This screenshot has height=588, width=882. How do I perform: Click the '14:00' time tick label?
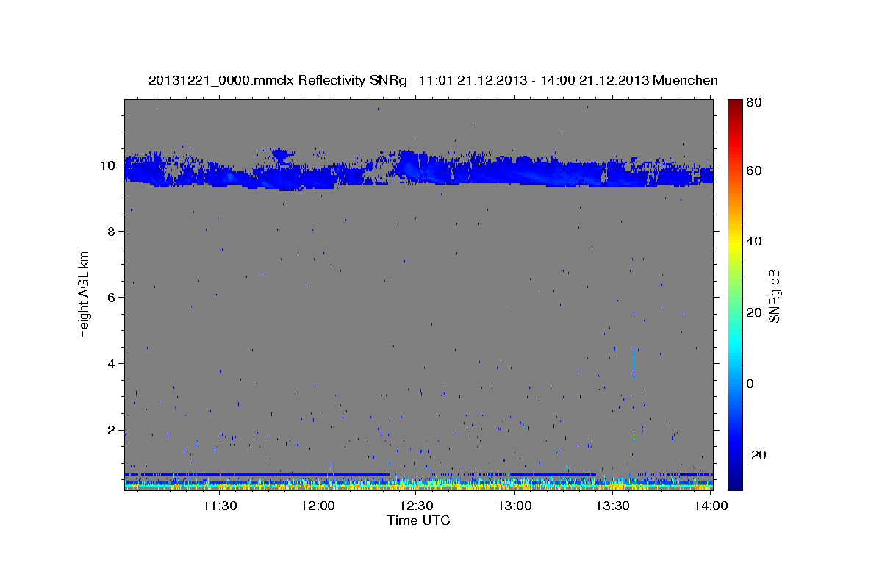711,506
